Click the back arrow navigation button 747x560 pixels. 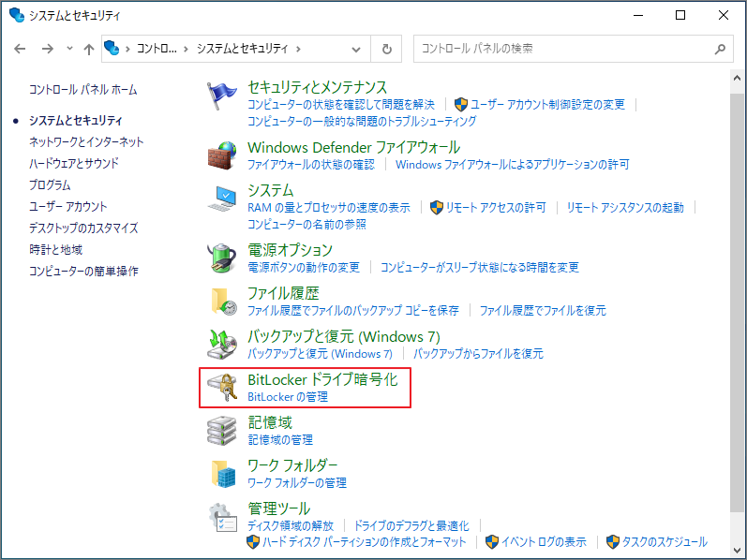(20, 49)
